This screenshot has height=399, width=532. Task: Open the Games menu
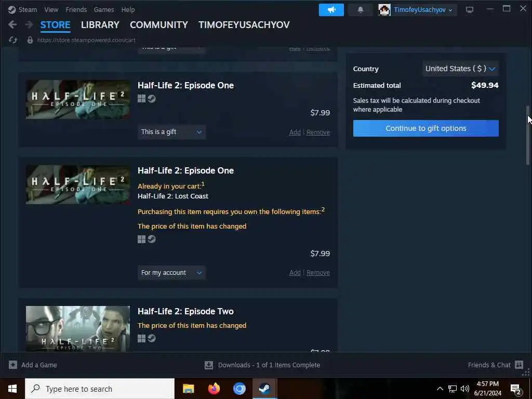pos(104,10)
